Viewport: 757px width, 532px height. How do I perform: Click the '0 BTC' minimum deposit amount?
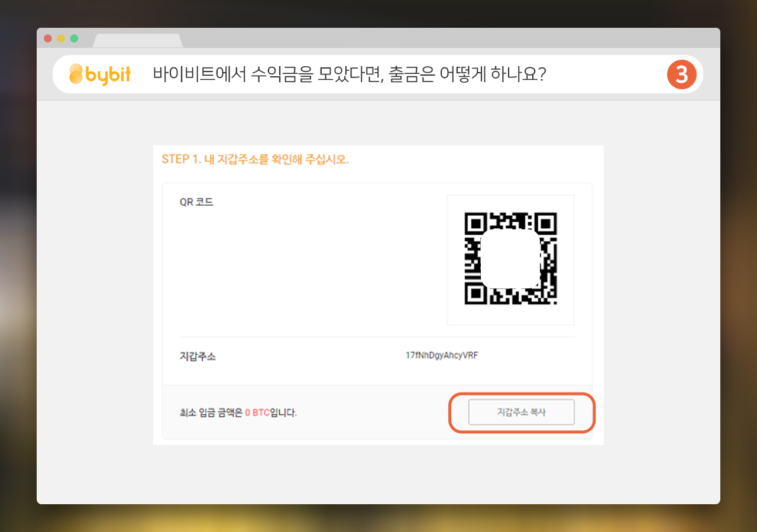click(x=257, y=413)
